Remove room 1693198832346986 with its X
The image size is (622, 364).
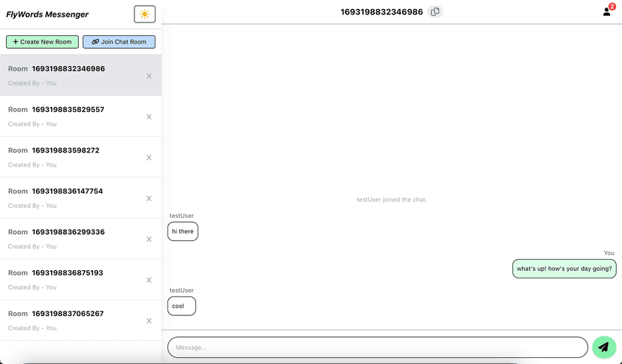149,76
